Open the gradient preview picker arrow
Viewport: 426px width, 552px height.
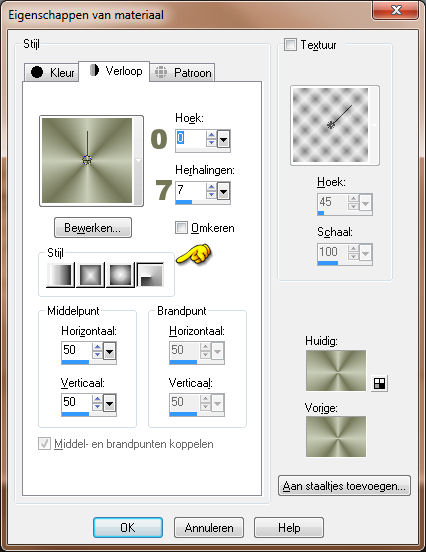tap(138, 161)
